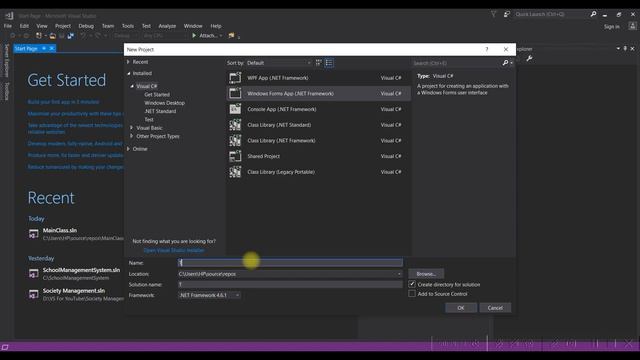Viewport: 640px width, 360px height.
Task: Open the Debug menu
Action: [86, 26]
